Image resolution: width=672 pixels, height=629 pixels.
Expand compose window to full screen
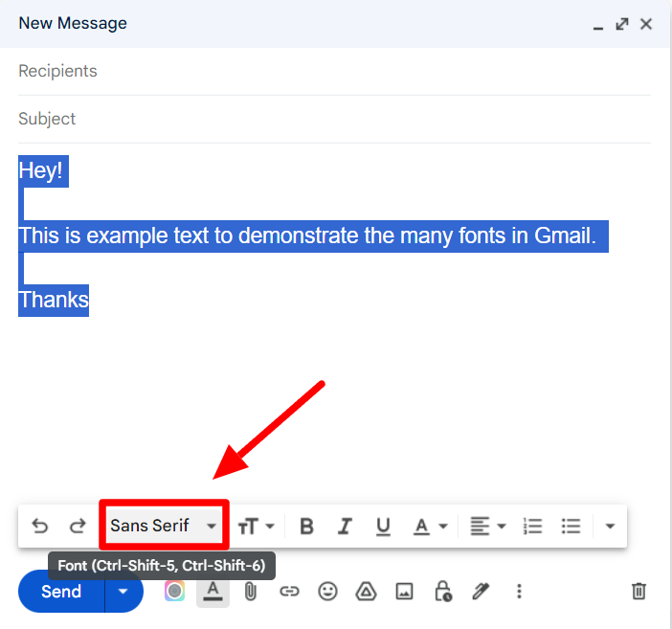click(622, 24)
